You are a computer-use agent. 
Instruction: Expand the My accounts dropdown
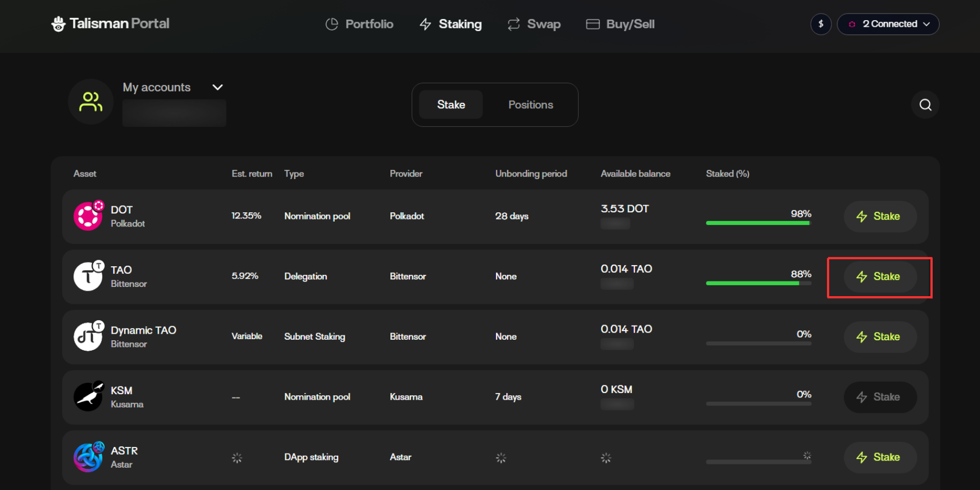217,88
